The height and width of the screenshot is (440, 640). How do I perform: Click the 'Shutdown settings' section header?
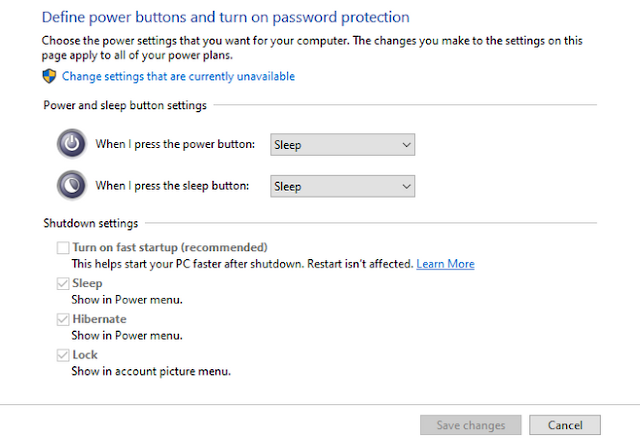pos(91,223)
